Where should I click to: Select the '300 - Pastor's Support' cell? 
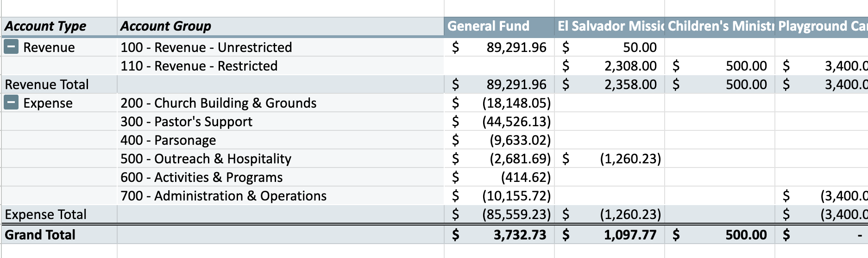(x=186, y=122)
